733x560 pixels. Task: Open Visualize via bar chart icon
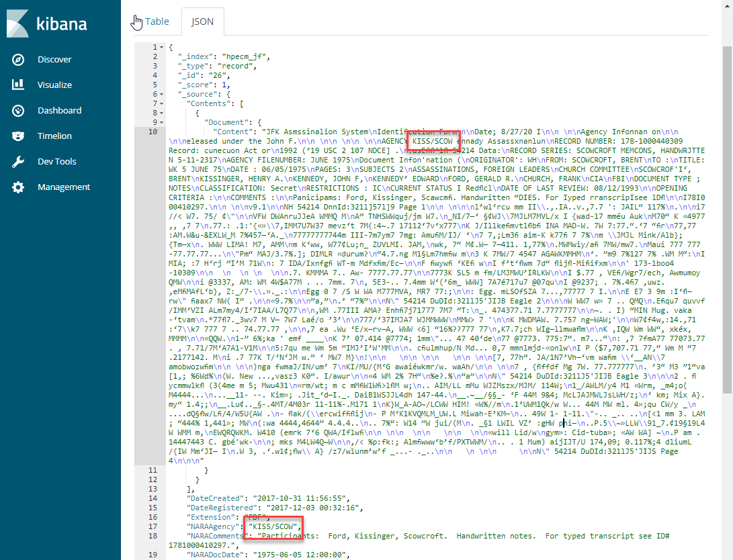18,85
